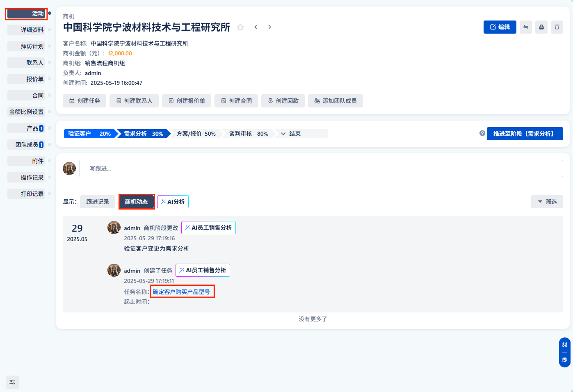Screen dimensions: 573x392
Task: Select 团队成员 in the left sidebar
Action: point(26,145)
